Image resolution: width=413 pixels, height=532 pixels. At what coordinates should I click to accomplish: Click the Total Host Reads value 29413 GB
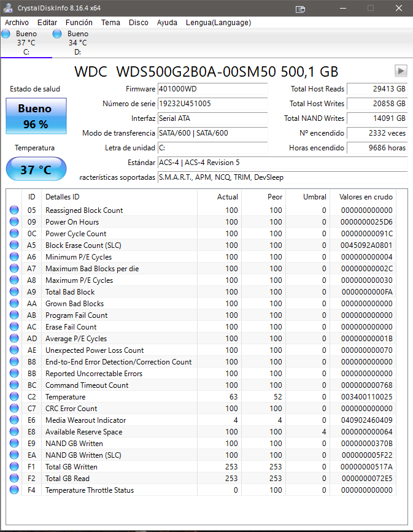point(377,89)
